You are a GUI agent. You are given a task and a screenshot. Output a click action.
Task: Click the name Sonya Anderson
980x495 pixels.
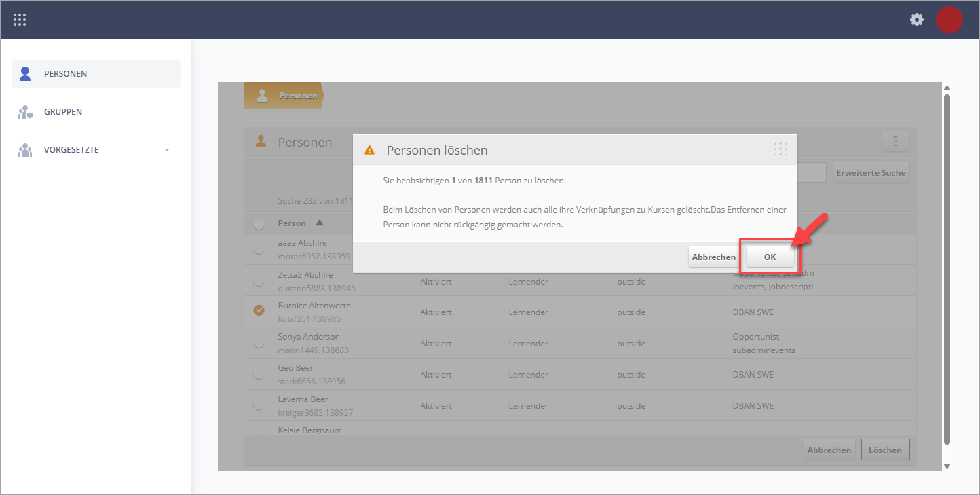(x=309, y=337)
